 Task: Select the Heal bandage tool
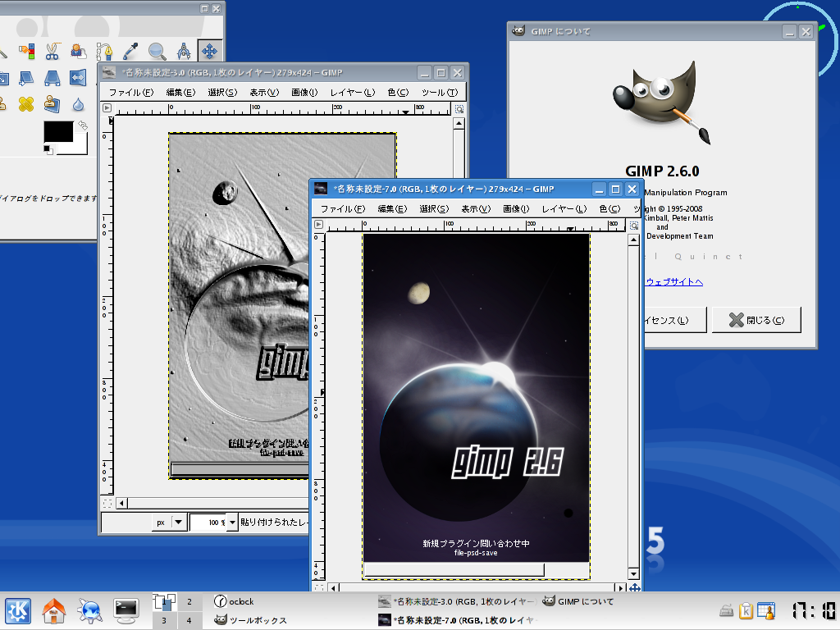pos(26,104)
